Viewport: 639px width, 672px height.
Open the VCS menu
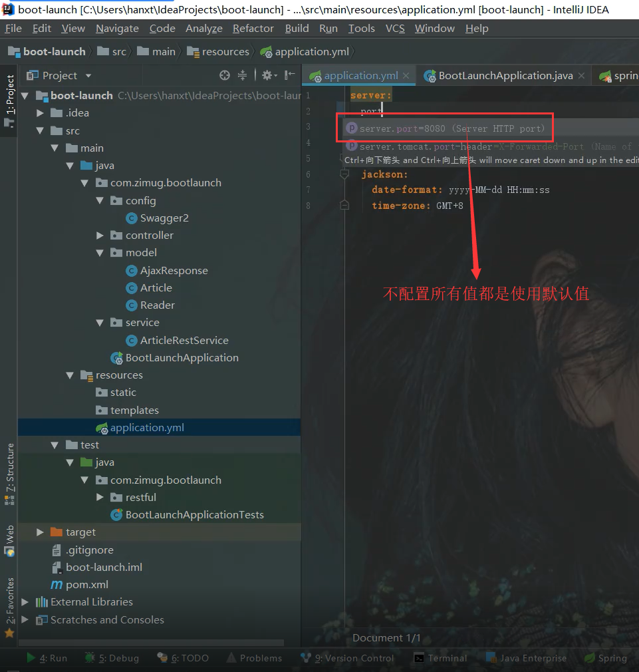pyautogui.click(x=395, y=29)
